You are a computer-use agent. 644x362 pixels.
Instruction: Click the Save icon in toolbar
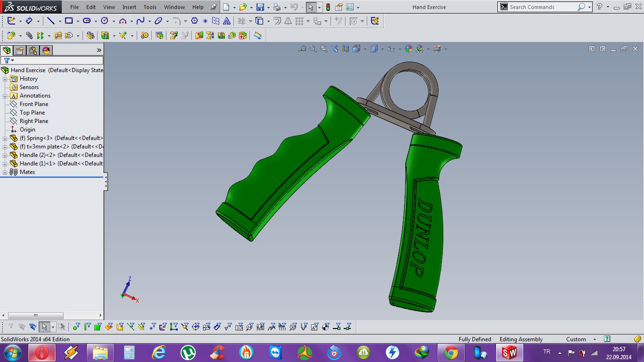pyautogui.click(x=260, y=7)
